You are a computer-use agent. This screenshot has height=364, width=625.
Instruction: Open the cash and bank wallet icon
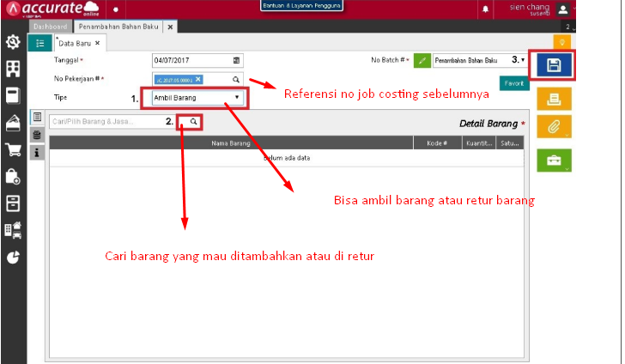point(13,123)
